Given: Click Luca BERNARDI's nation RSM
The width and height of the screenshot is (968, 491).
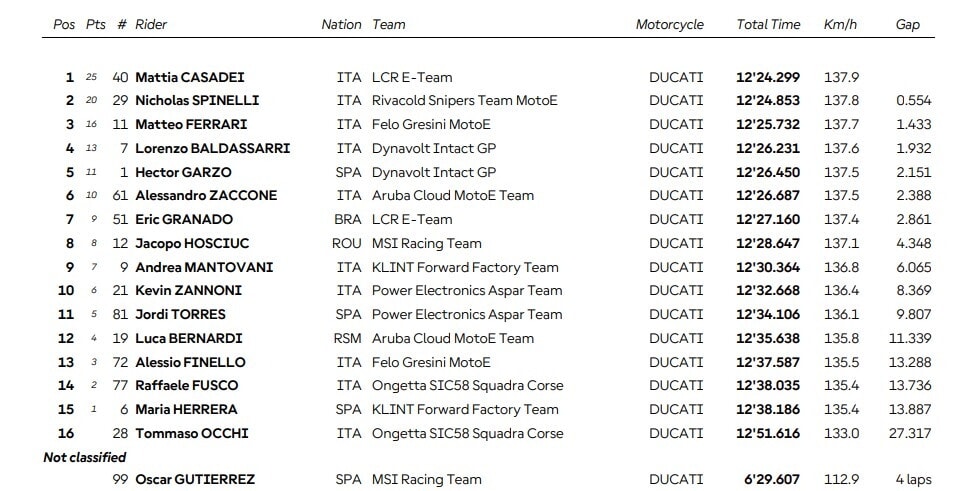Looking at the screenshot, I should coord(348,338).
